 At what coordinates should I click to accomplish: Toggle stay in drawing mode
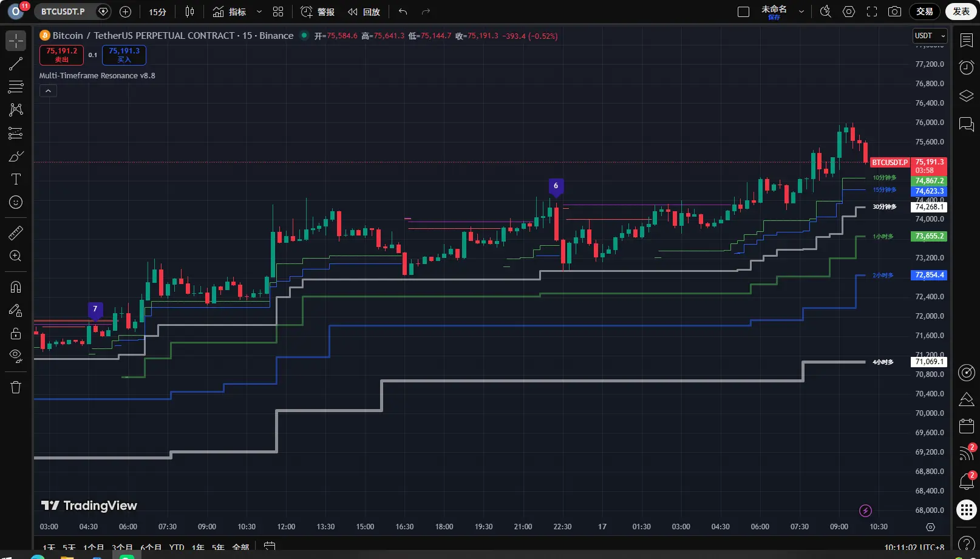[16, 310]
